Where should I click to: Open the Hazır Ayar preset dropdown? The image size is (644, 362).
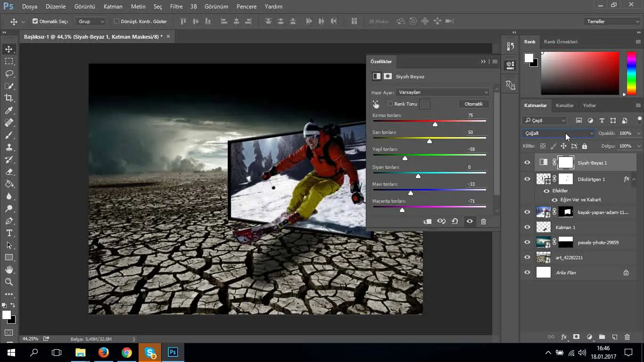click(443, 92)
